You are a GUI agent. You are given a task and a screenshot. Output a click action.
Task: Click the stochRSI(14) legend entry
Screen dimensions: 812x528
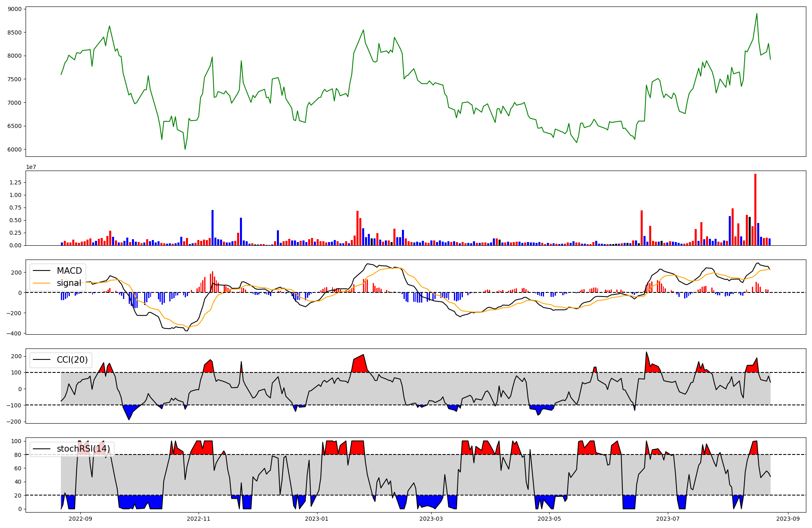tap(83, 449)
